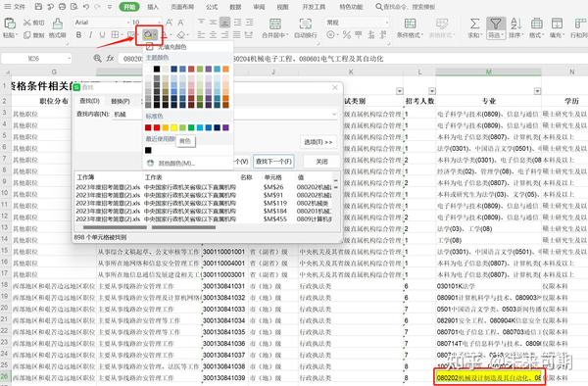Open the filter arrow on column L header
This screenshot has width=588, height=386.
pos(432,91)
